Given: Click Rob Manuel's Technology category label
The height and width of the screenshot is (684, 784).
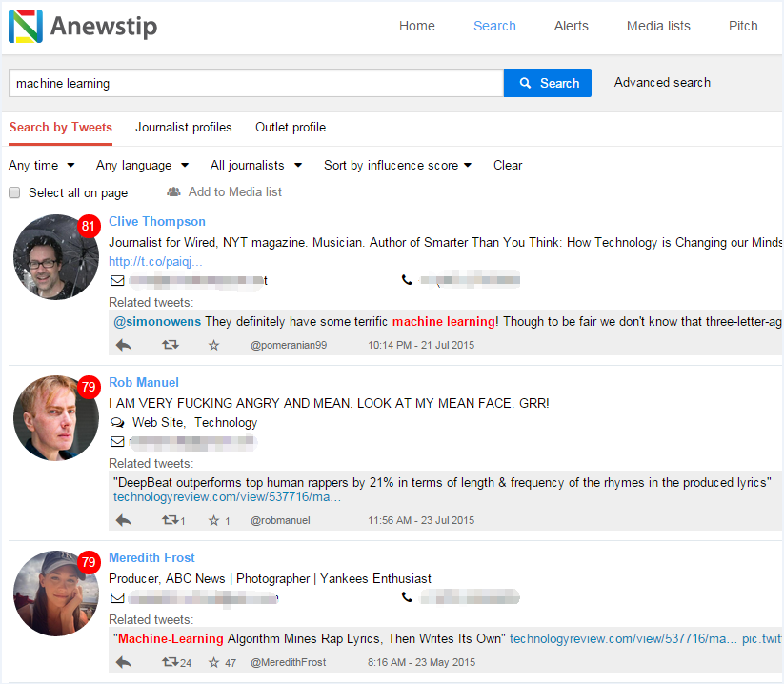Looking at the screenshot, I should coord(226,423).
